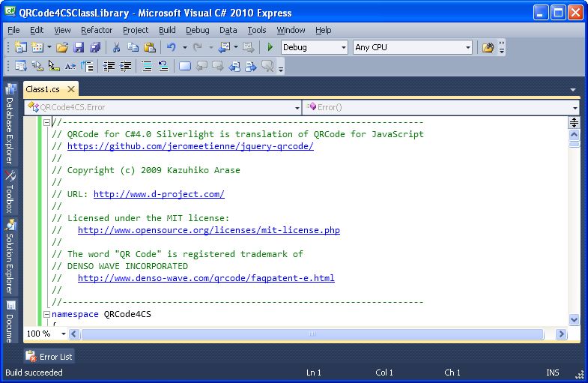The image size is (588, 383).
Task: Click the editor's vertical scrollbar down arrow
Action: point(574,319)
